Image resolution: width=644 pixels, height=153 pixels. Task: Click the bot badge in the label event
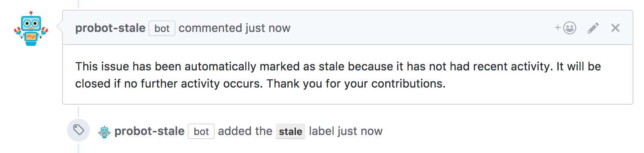(201, 131)
